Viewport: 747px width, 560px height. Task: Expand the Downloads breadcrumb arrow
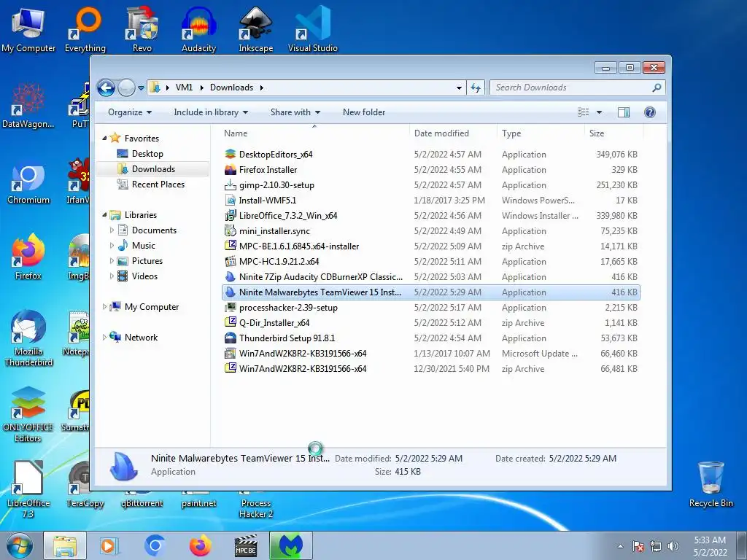tap(262, 87)
